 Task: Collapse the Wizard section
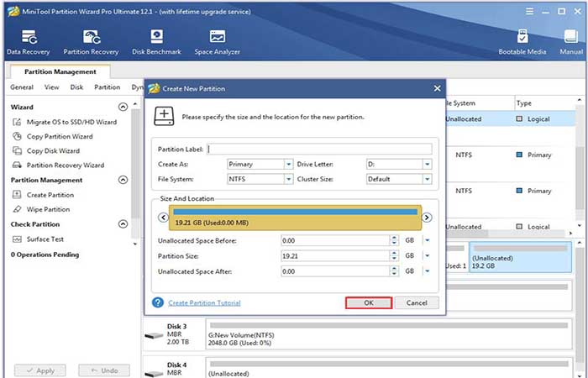click(x=123, y=107)
